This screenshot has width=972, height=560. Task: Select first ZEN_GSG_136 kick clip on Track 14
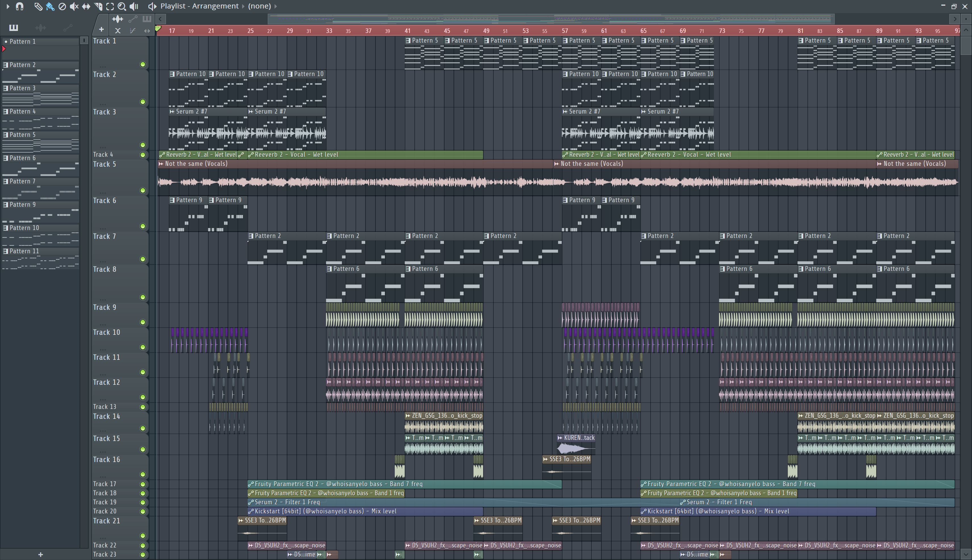click(444, 423)
